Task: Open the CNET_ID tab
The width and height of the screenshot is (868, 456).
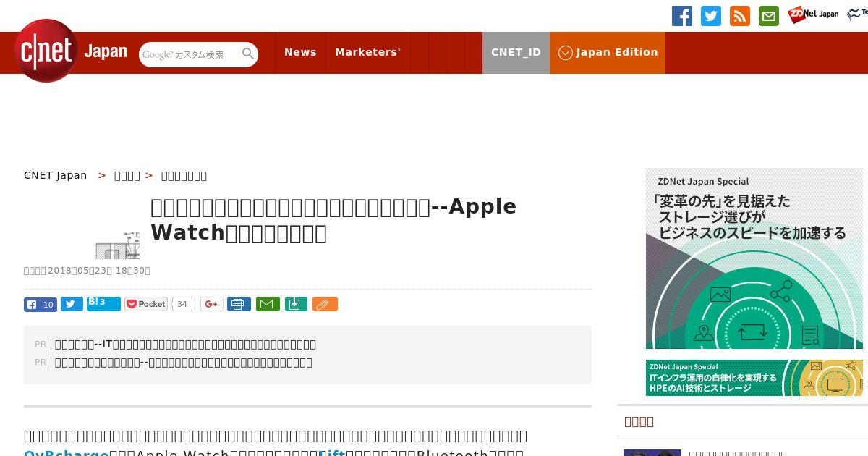Action: click(x=516, y=52)
